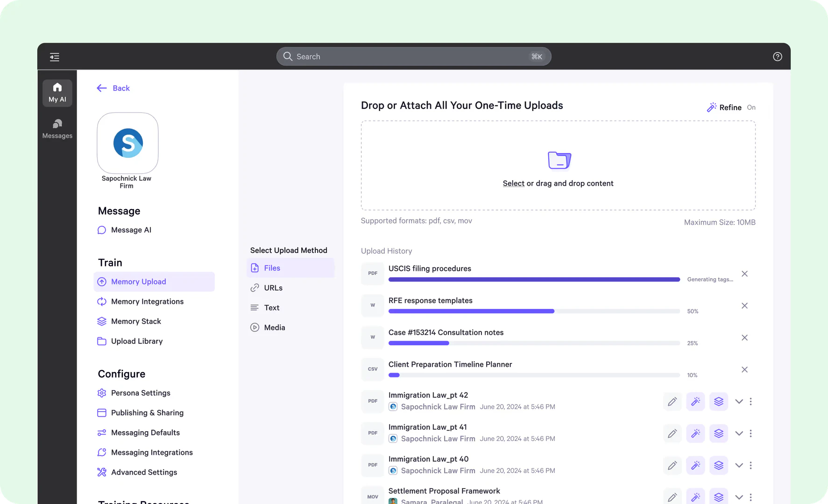The image size is (828, 504).
Task: Go to Memory Stack in Train section
Action: [136, 322]
